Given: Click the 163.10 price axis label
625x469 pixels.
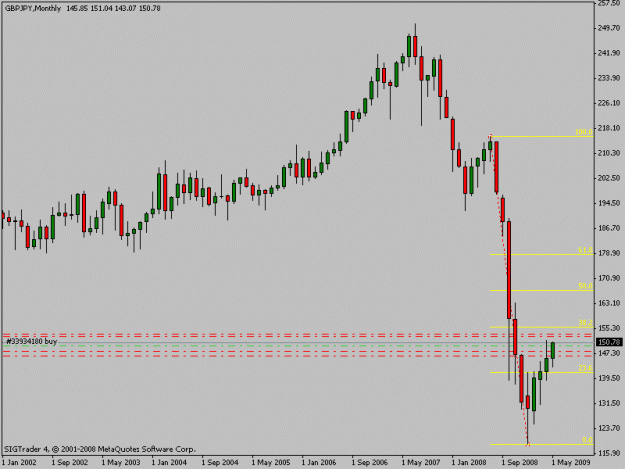Looking at the screenshot, I should 609,303.
